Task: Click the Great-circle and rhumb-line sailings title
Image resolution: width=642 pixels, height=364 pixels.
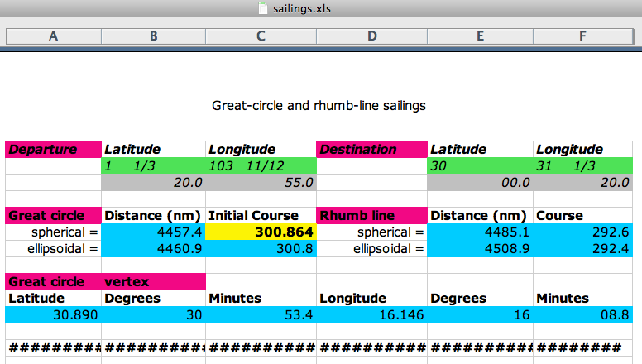Action: [x=319, y=106]
